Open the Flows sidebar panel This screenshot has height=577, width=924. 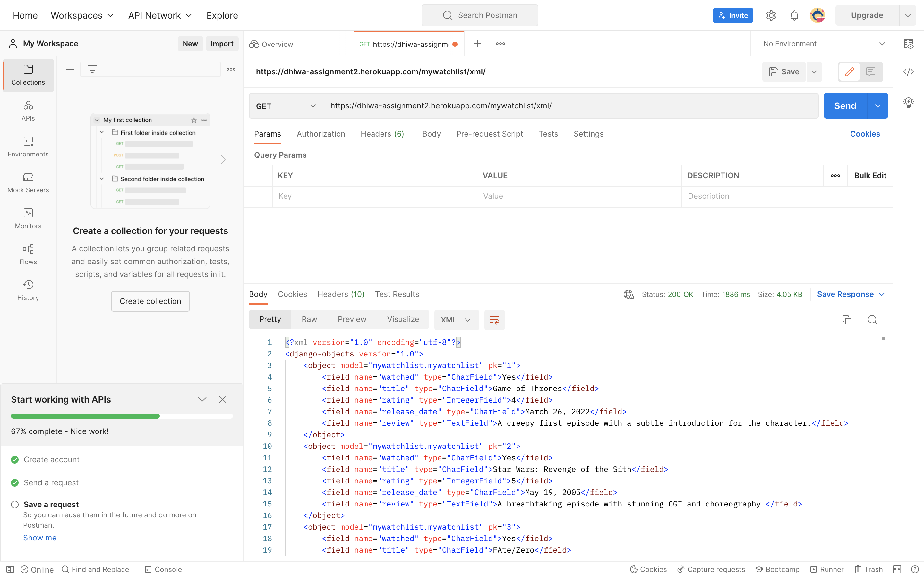click(28, 254)
